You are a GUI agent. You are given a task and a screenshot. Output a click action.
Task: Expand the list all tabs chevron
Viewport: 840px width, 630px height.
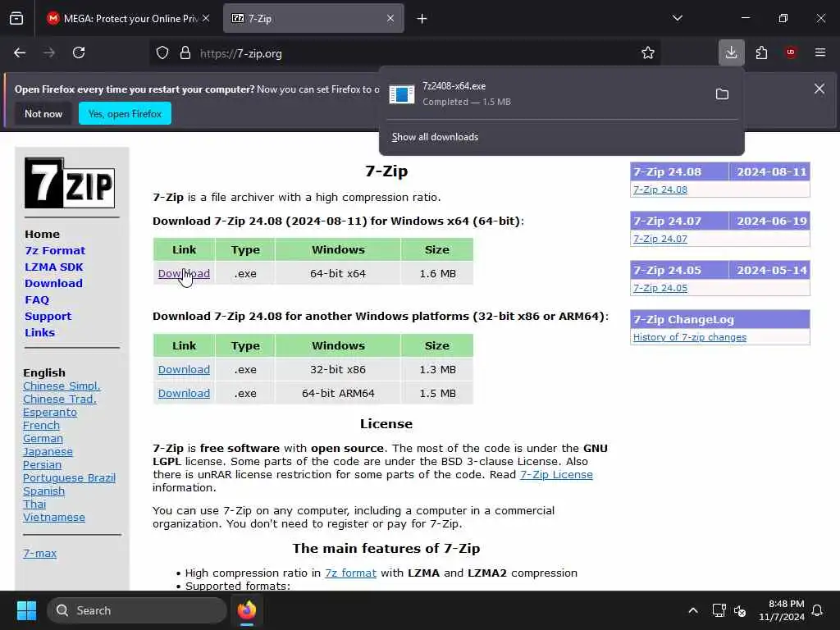pos(677,19)
